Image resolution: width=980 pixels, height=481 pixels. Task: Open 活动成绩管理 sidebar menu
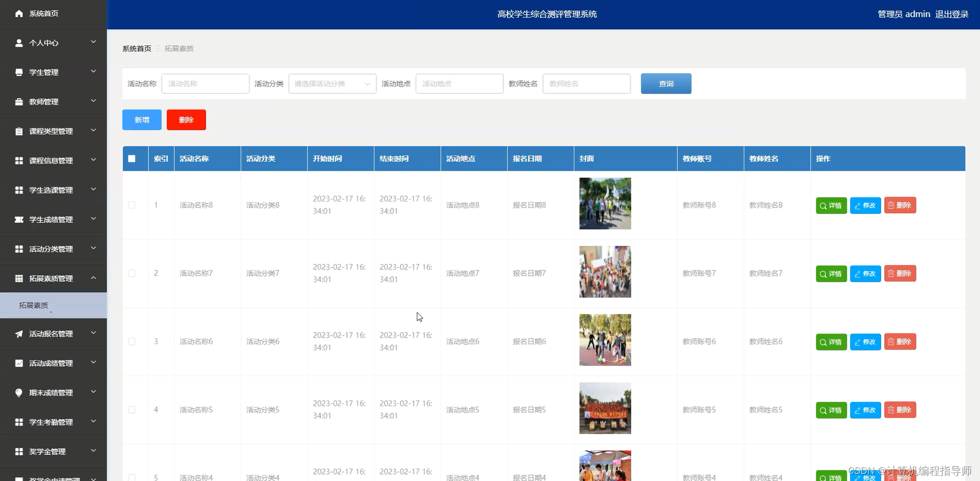(53, 363)
